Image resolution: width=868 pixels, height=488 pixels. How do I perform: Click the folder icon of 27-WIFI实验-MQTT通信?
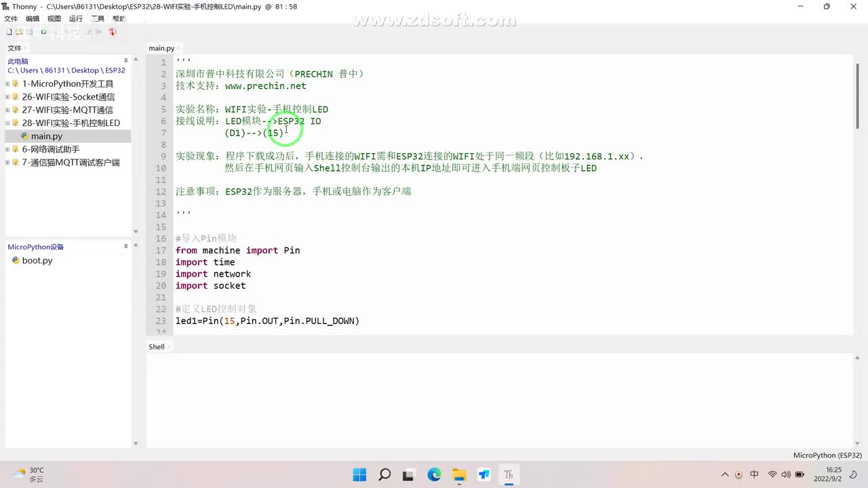16,110
